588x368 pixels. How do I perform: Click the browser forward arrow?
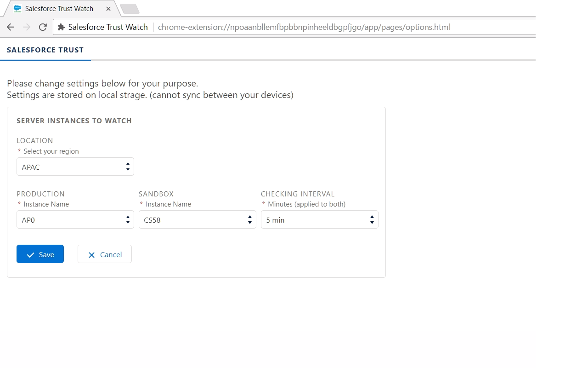pyautogui.click(x=27, y=27)
